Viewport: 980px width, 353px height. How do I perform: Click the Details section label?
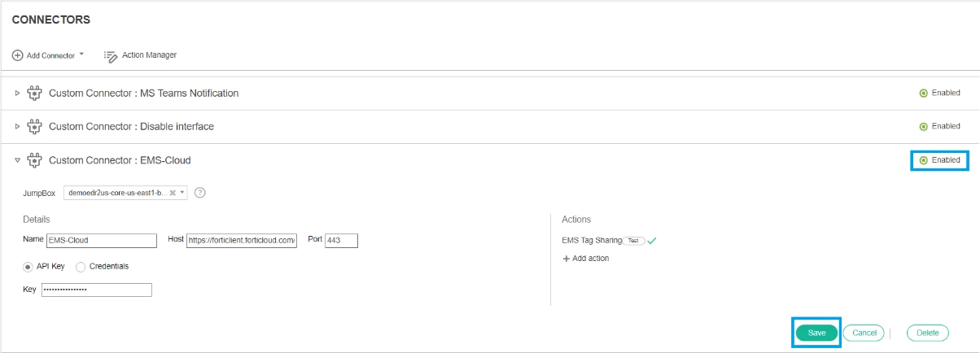point(36,220)
